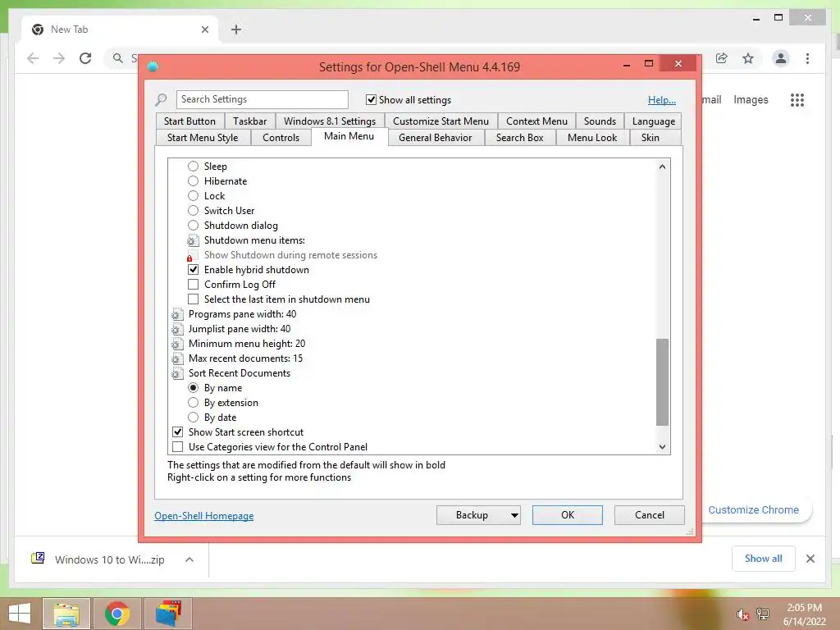Screen dimensions: 840x630
Task: Click the gear icon beside Sort Recent Documents
Action: 177,373
